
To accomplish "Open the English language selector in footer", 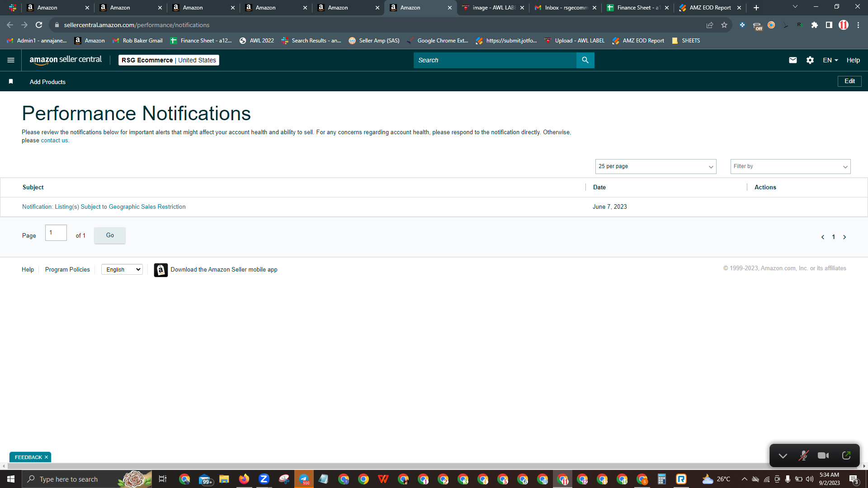I will pyautogui.click(x=122, y=269).
